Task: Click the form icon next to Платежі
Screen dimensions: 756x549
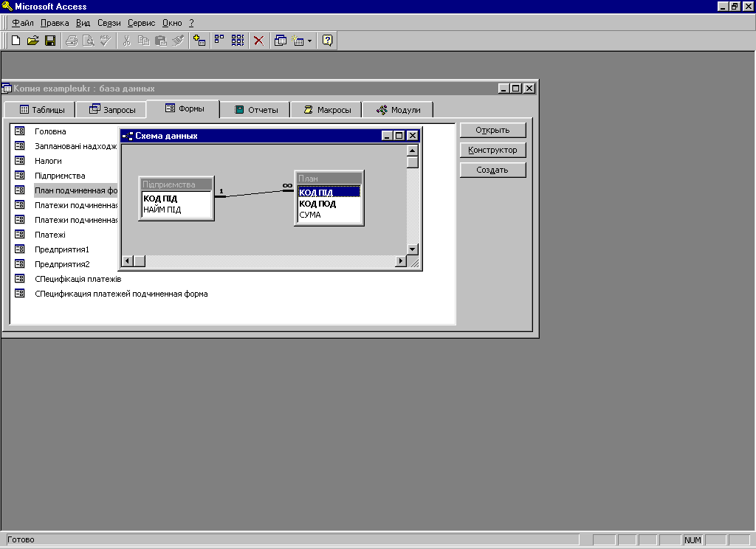Action: (20, 234)
